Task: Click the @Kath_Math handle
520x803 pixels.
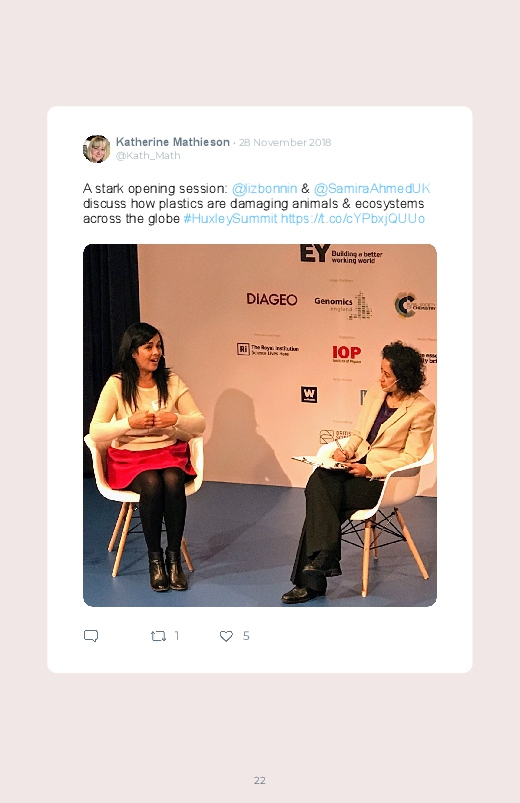Action: (x=148, y=156)
